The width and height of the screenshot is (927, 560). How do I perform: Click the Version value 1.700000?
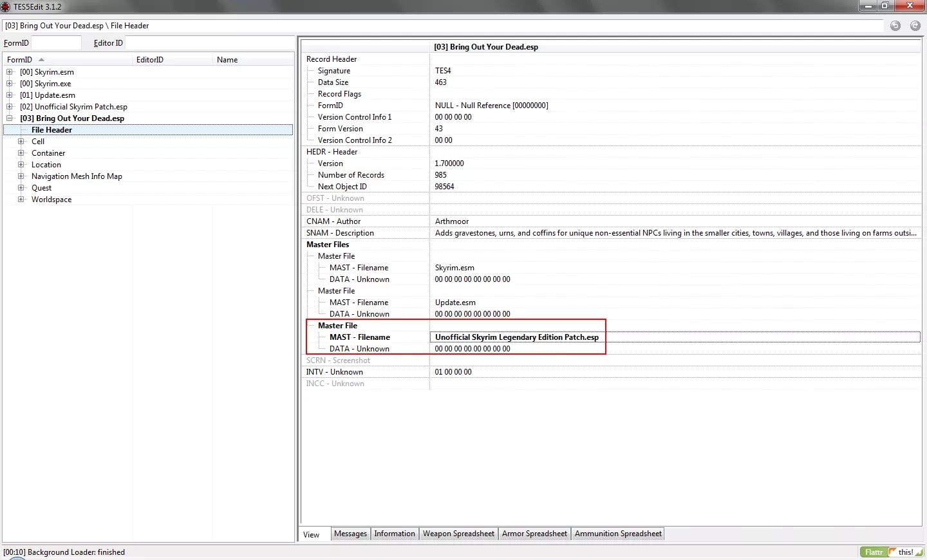point(449,163)
